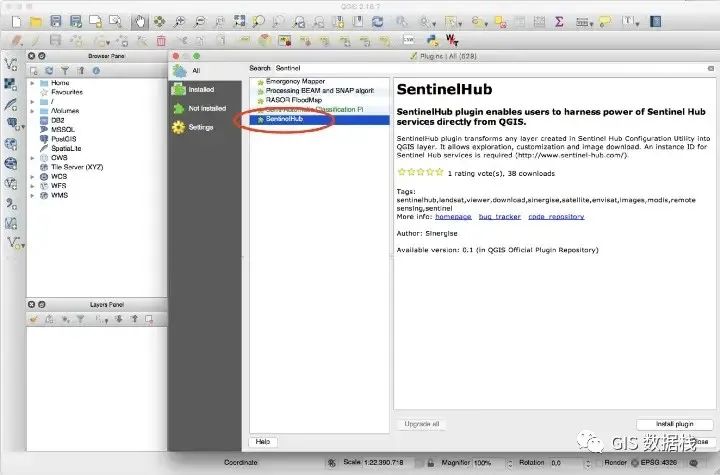Viewport: 720px width, 475px height.
Task: Open the plugin homepage link
Action: click(x=453, y=217)
